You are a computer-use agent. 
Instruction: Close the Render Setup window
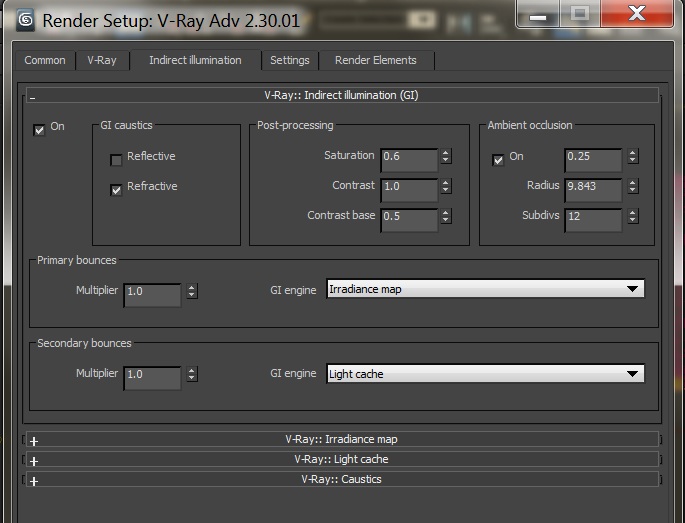pos(637,14)
